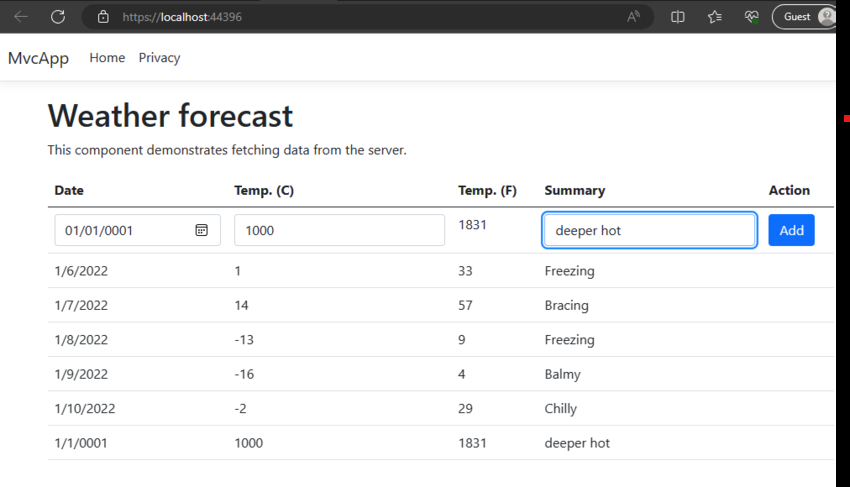Go to the Home nav link
The height and width of the screenshot is (487, 850).
(x=107, y=57)
